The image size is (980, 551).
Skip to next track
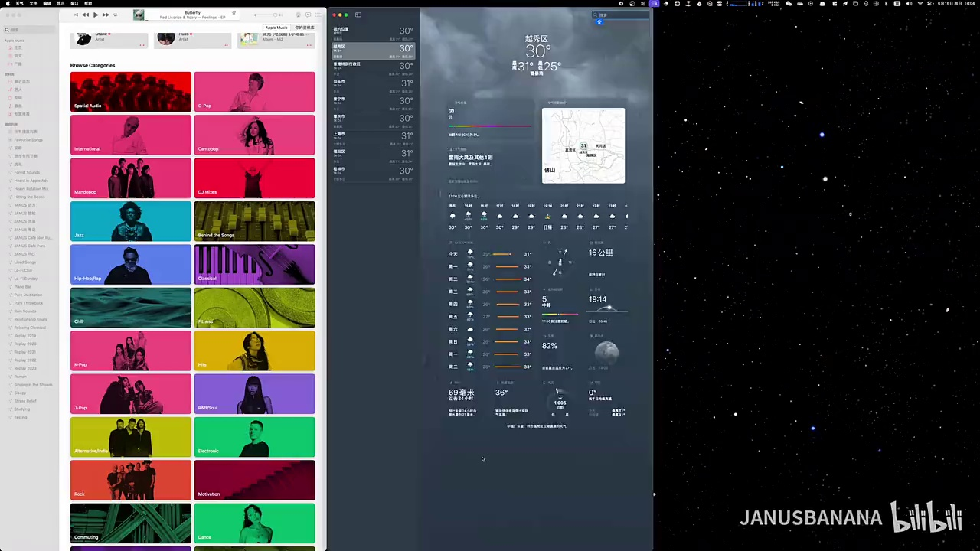106,15
